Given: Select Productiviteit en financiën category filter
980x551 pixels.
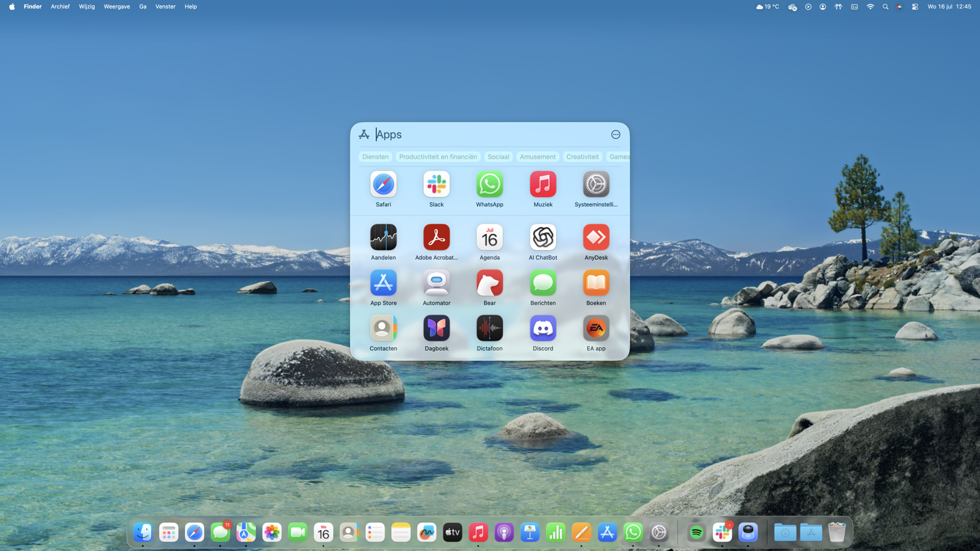Looking at the screenshot, I should (x=438, y=157).
